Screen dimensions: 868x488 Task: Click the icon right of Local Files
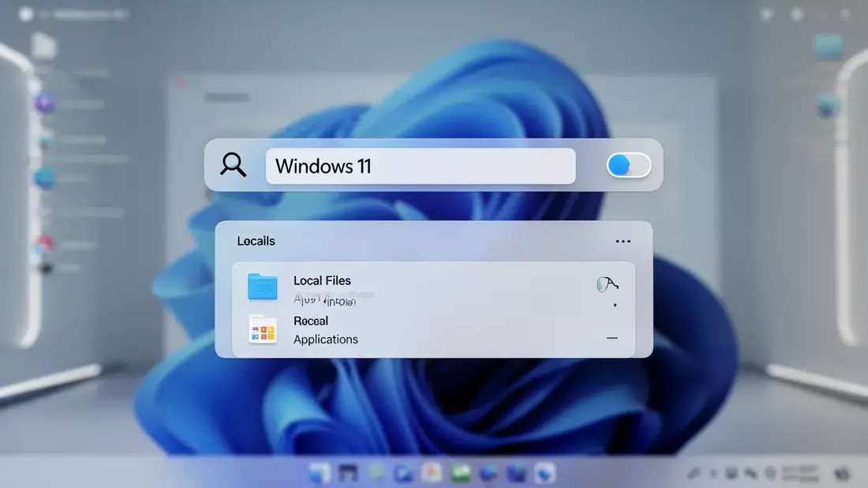(x=608, y=284)
